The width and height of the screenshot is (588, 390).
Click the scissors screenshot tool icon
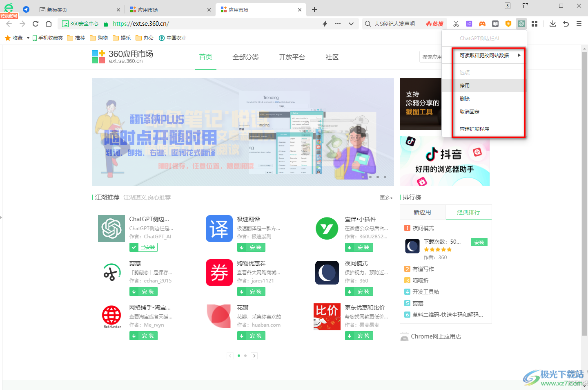tap(456, 24)
